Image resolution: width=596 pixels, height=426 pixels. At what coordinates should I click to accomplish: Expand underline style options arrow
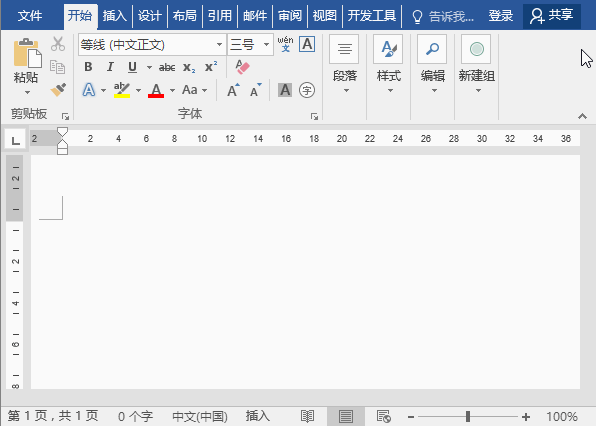(x=149, y=68)
